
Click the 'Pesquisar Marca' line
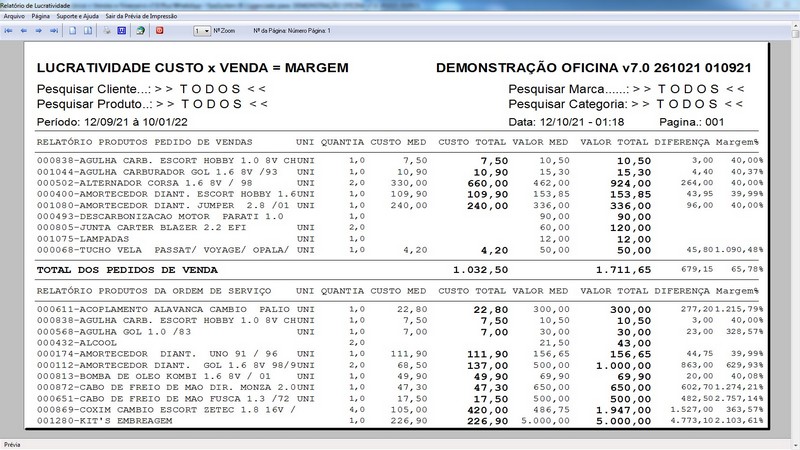pyautogui.click(x=627, y=89)
